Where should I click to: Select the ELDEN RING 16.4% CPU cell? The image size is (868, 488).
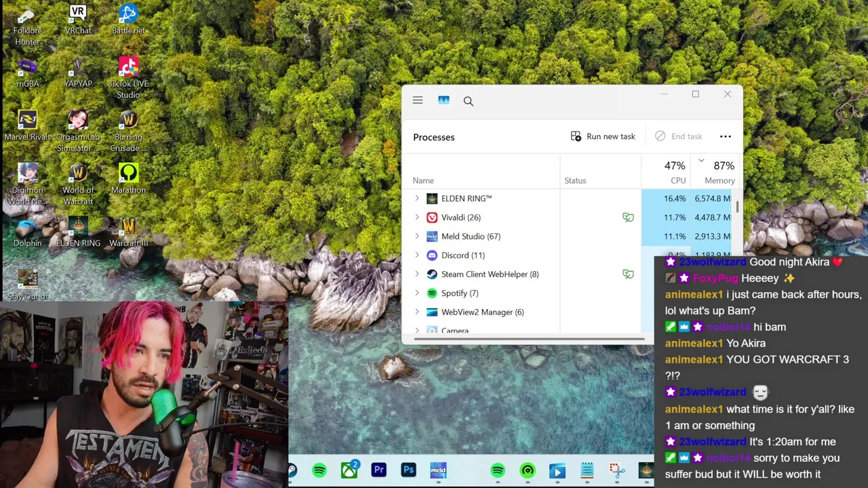(666, 199)
